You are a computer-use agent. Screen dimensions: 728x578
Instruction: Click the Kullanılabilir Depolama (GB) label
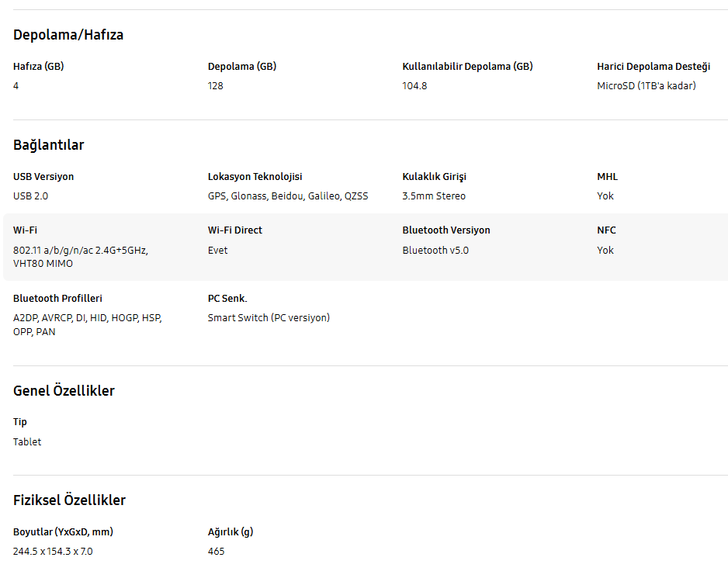click(x=467, y=67)
